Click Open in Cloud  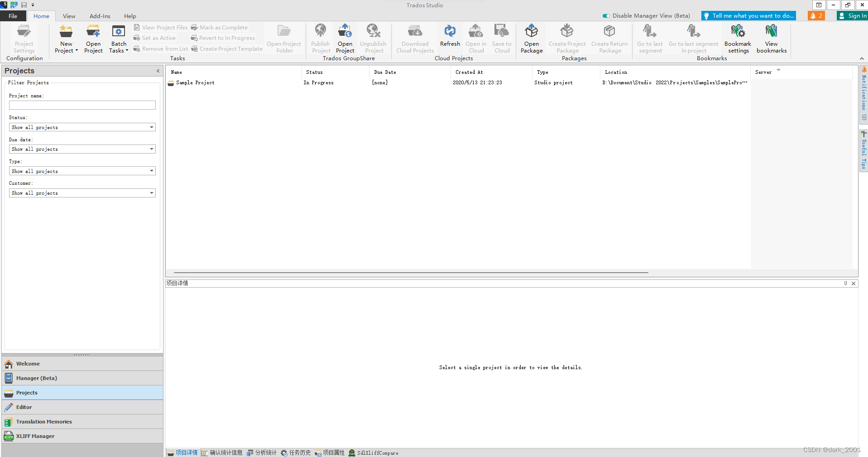pos(476,39)
